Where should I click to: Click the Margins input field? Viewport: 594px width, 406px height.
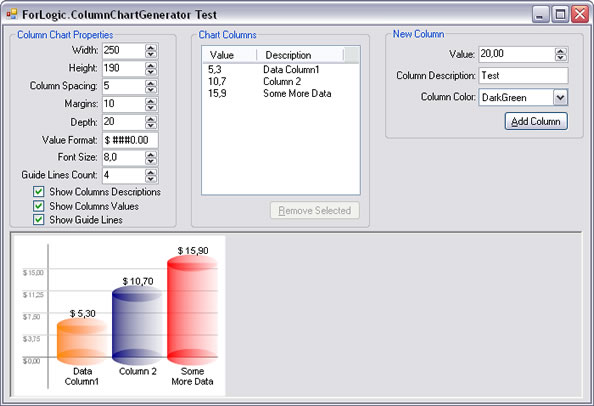[124, 104]
